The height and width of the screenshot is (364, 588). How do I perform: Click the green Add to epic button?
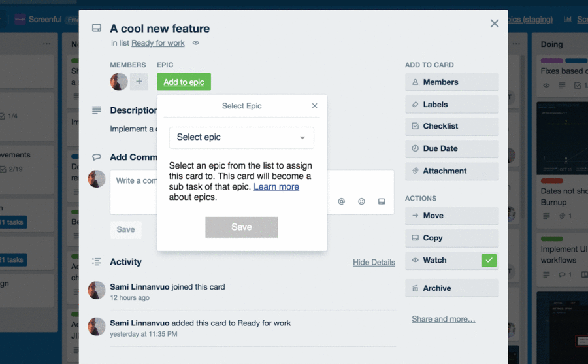184,82
